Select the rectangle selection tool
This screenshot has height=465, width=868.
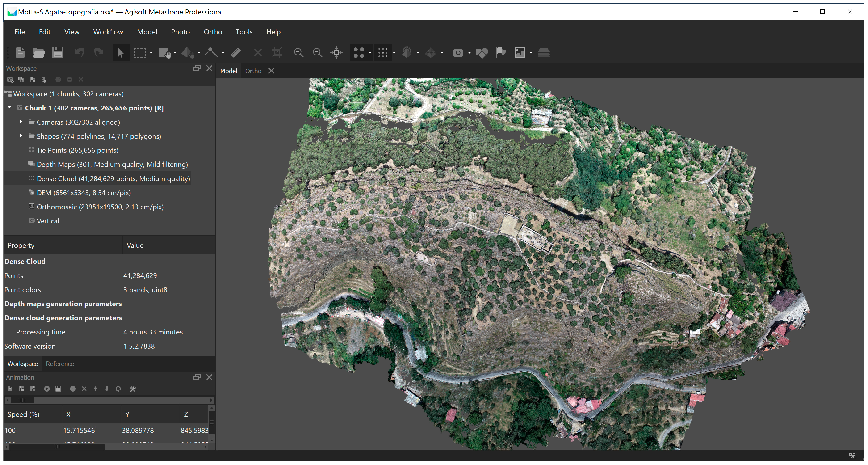(140, 53)
